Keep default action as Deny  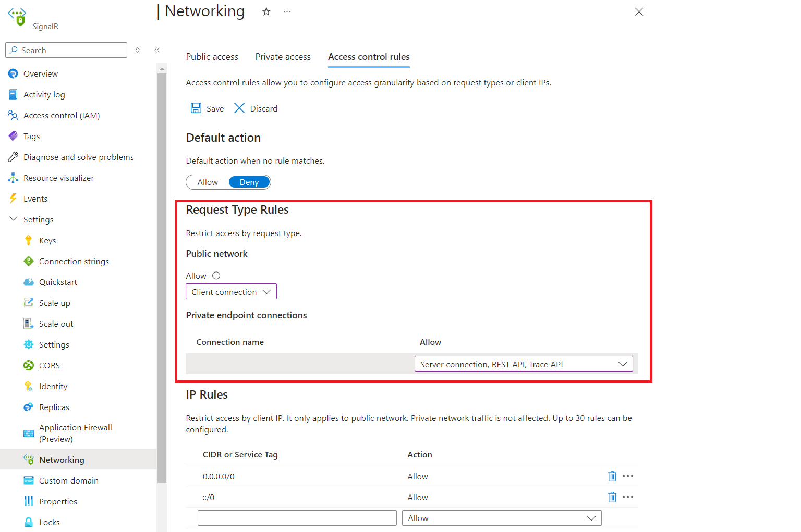point(249,182)
